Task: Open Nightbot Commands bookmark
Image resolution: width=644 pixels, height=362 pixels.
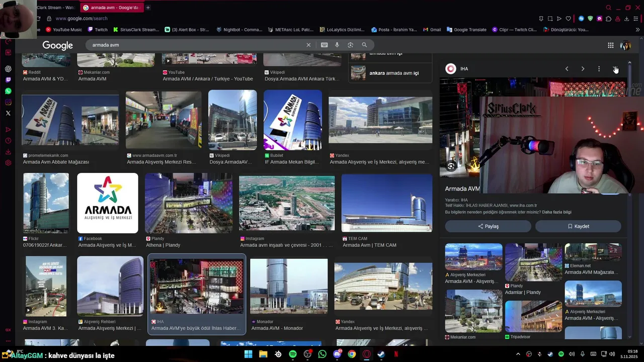Action: (239, 30)
